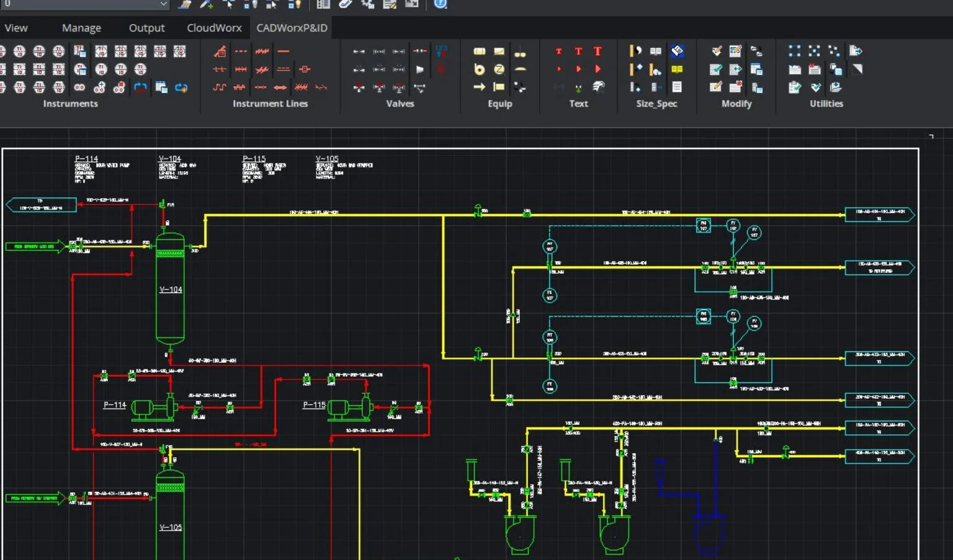This screenshot has height=560, width=953.
Task: Select the P-114 label beside the pump
Action: coord(115,405)
